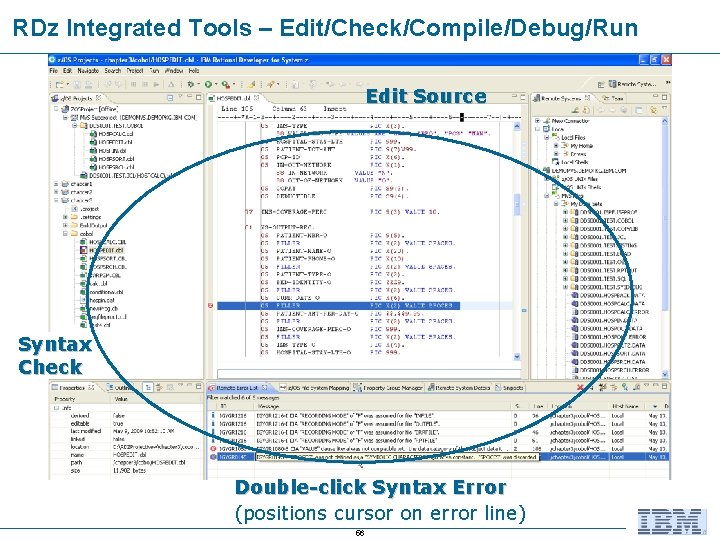Click the flashlight Search toolbar icon
The image size is (720, 540).
271,84
